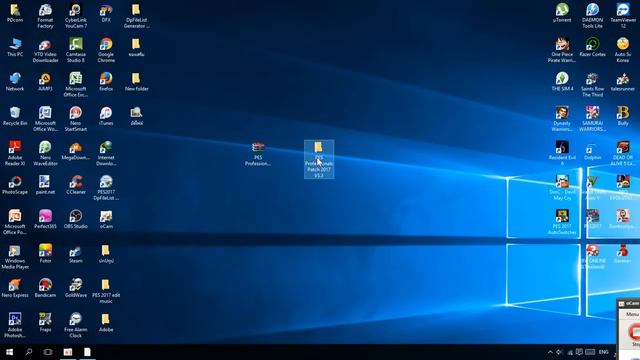Select the uTorrent shortcut

tap(562, 13)
